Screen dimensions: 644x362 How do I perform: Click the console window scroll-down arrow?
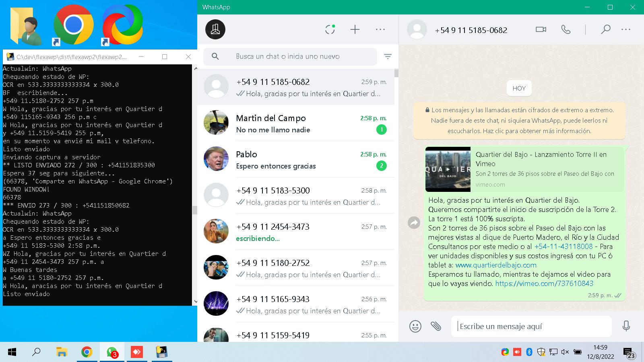click(x=195, y=301)
